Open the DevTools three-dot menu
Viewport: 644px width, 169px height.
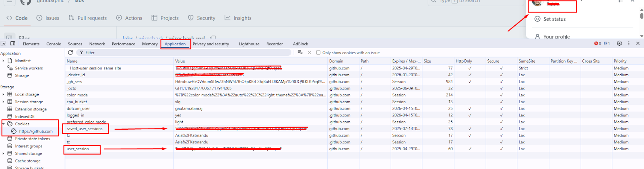(x=629, y=43)
